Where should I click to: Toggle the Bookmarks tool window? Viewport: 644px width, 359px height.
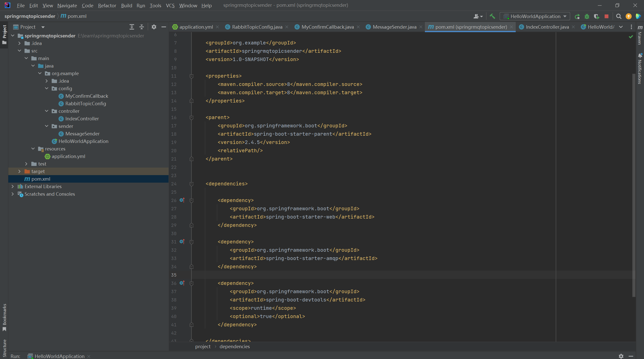[x=4, y=317]
